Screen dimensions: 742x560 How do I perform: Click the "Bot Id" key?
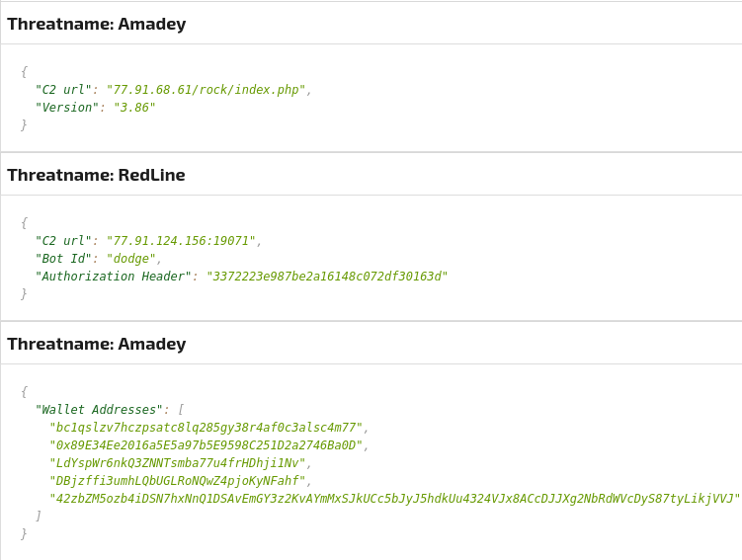[63, 259]
